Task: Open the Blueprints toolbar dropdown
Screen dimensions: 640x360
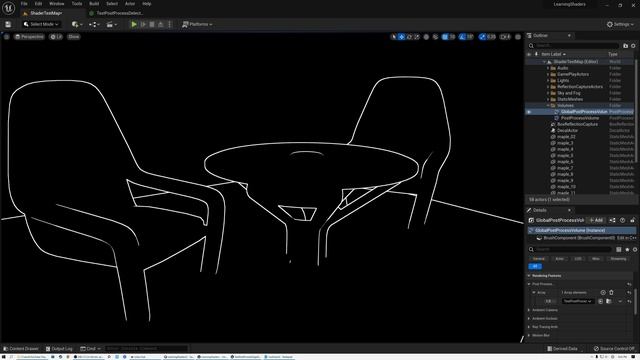Action: (x=94, y=24)
